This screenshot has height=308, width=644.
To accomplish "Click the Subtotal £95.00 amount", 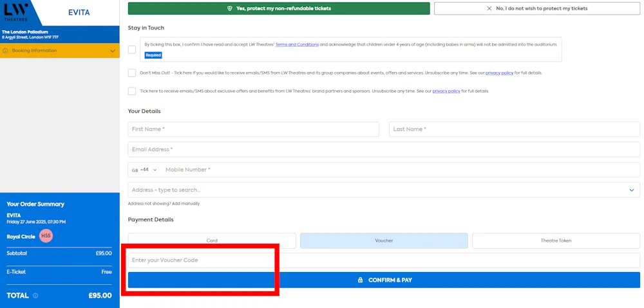I will [x=104, y=253].
